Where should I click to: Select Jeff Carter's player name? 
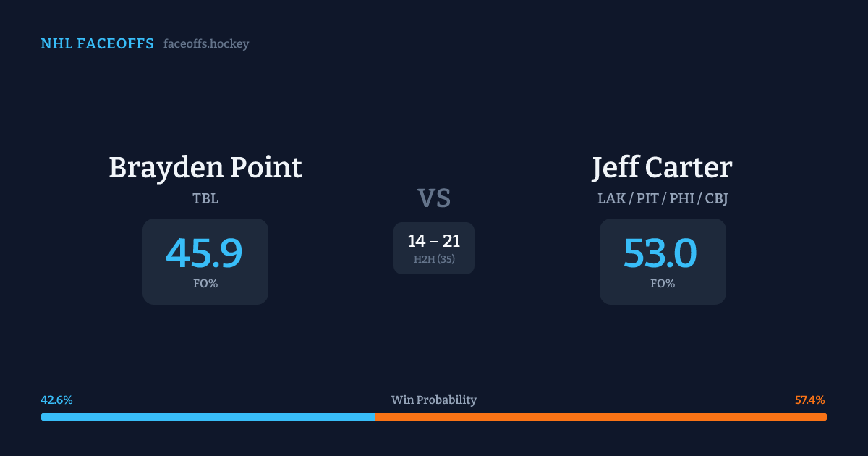pos(662,167)
